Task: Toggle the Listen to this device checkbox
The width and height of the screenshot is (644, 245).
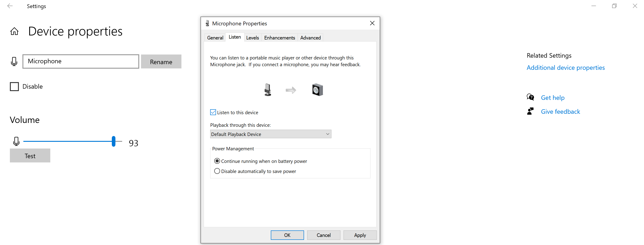Action: pos(213,112)
